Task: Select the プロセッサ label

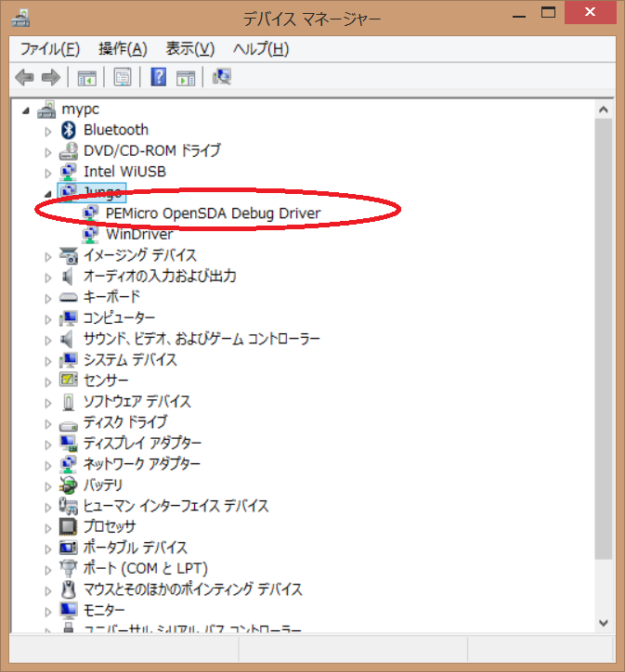Action: (110, 526)
